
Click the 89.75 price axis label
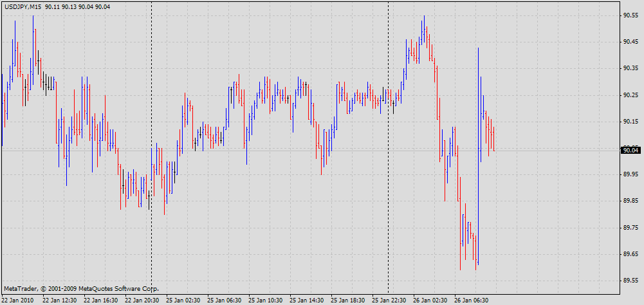[630, 228]
